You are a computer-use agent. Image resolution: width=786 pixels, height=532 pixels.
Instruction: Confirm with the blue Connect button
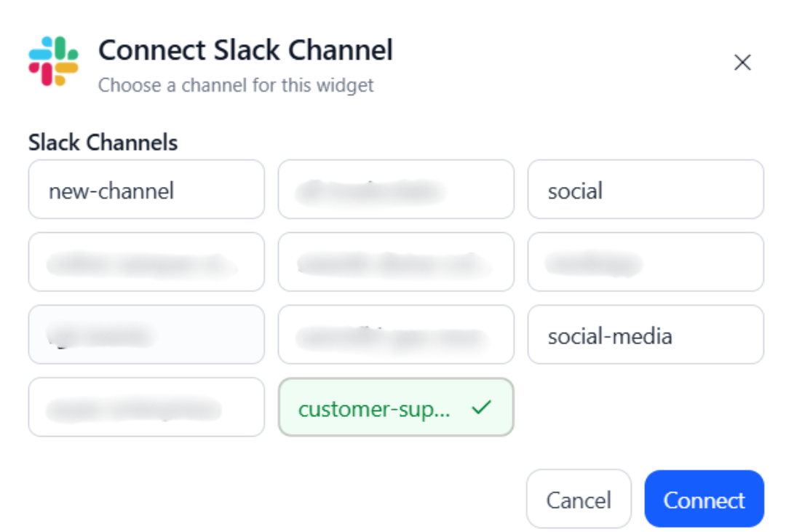click(704, 499)
